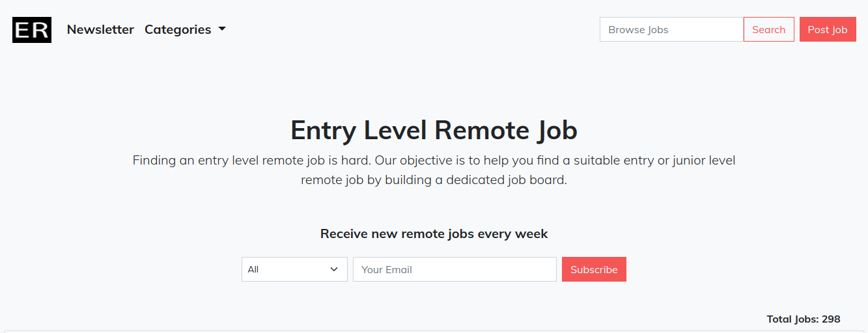Click the word "Entry" in the main title
Screen dimensions: 868x333
(x=323, y=130)
